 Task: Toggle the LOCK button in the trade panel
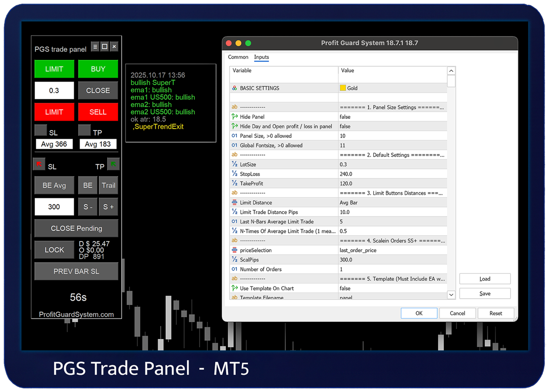click(x=54, y=250)
